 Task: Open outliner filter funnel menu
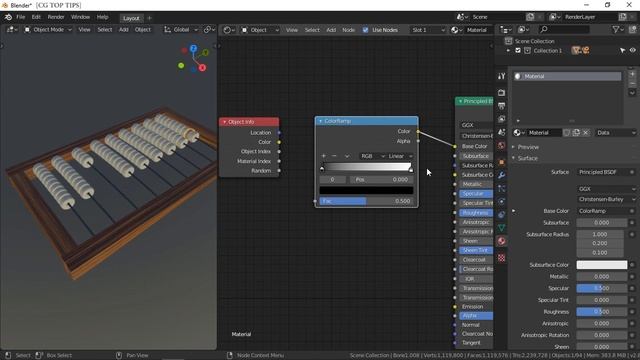(618, 29)
